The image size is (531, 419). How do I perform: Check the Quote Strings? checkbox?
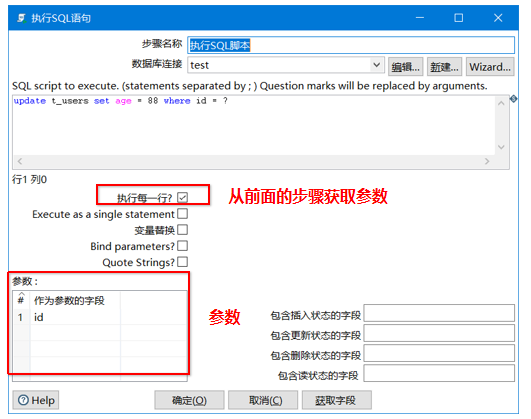tap(183, 262)
